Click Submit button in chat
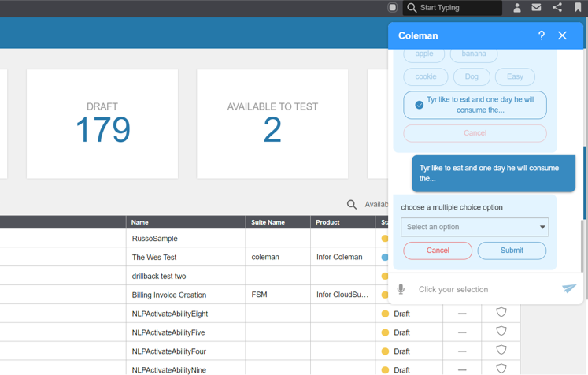This screenshot has width=588, height=375. 512,251
